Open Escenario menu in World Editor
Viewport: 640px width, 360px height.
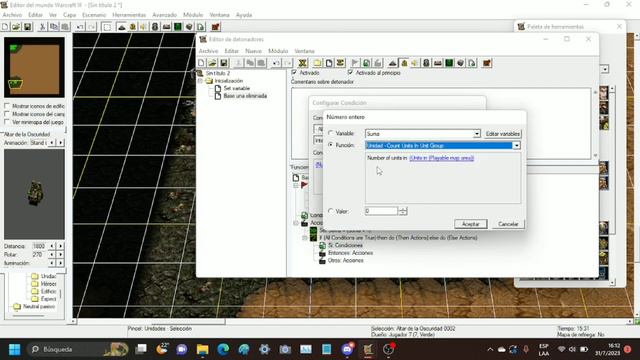coord(94,15)
